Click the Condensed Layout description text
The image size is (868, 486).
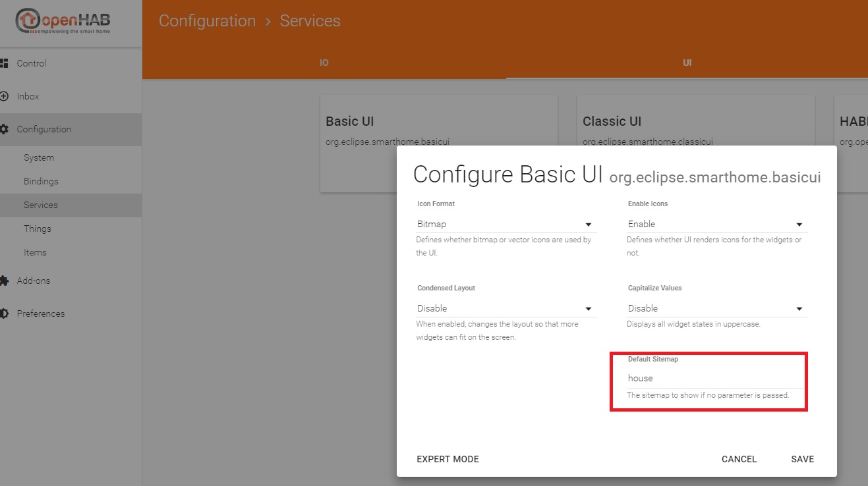point(497,331)
